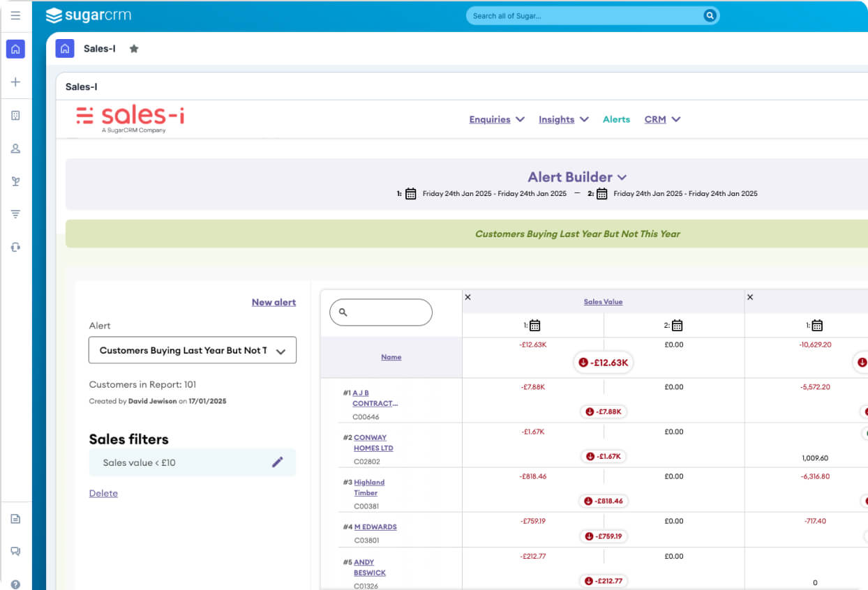The height and width of the screenshot is (590, 868).
Task: Open the Leads sprout icon in sidebar
Action: coord(15,181)
